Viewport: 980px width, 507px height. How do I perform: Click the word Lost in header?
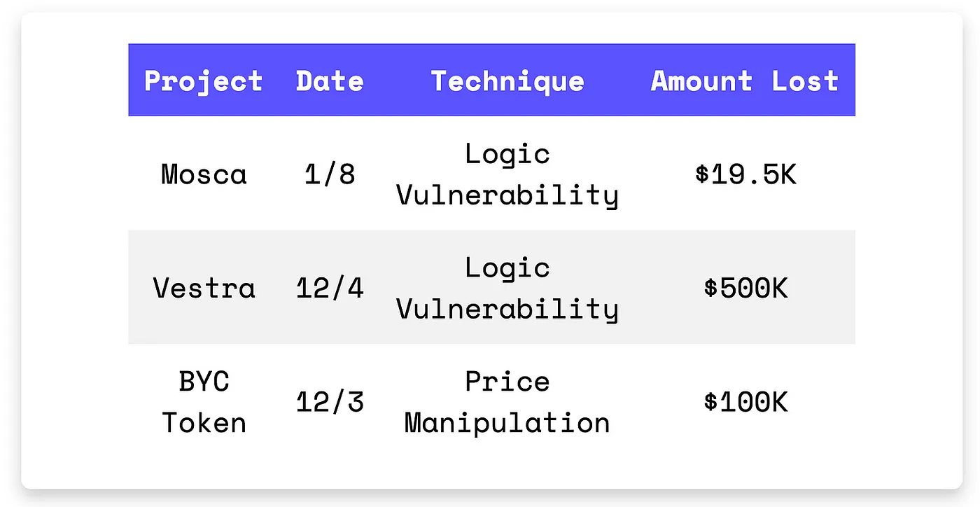pyautogui.click(x=805, y=81)
